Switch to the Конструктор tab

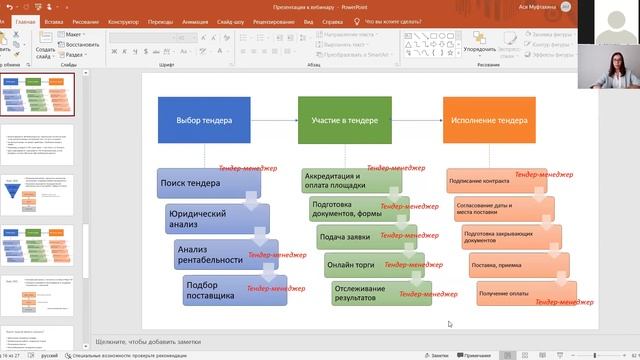click(123, 22)
